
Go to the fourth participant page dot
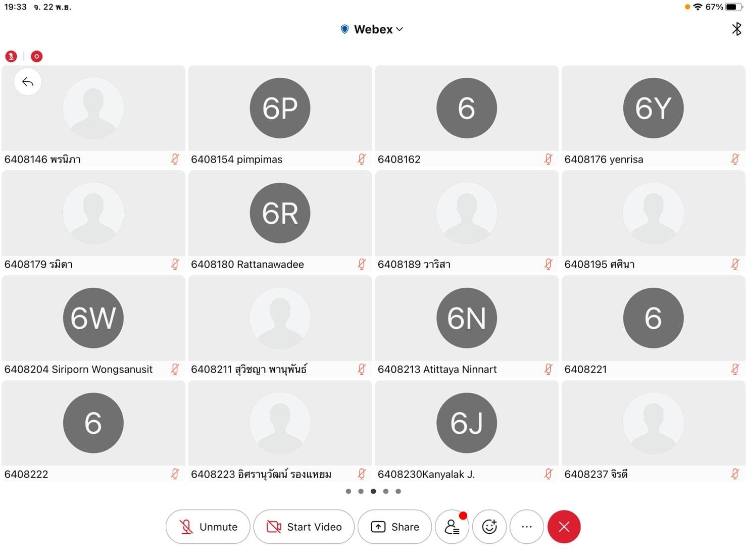(x=386, y=491)
